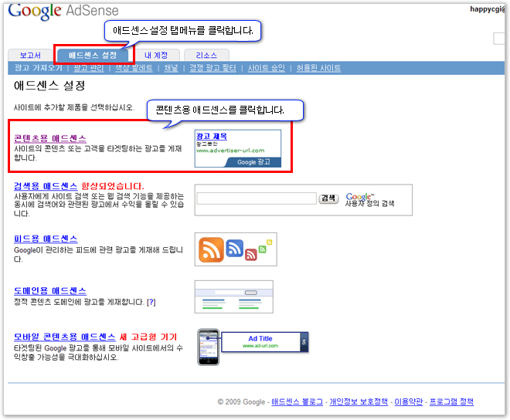Image resolution: width=510 pixels, height=420 pixels.
Task: Open the 검색용 애드센스 link
Action: [x=46, y=186]
